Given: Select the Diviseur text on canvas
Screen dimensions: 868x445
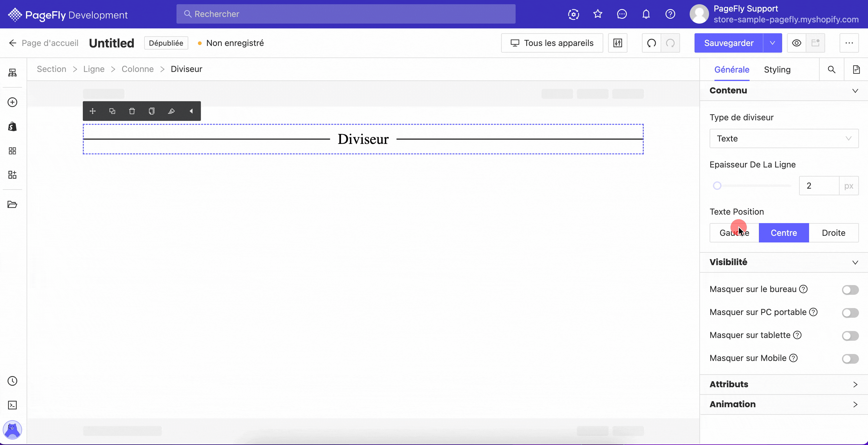Looking at the screenshot, I should point(363,139).
